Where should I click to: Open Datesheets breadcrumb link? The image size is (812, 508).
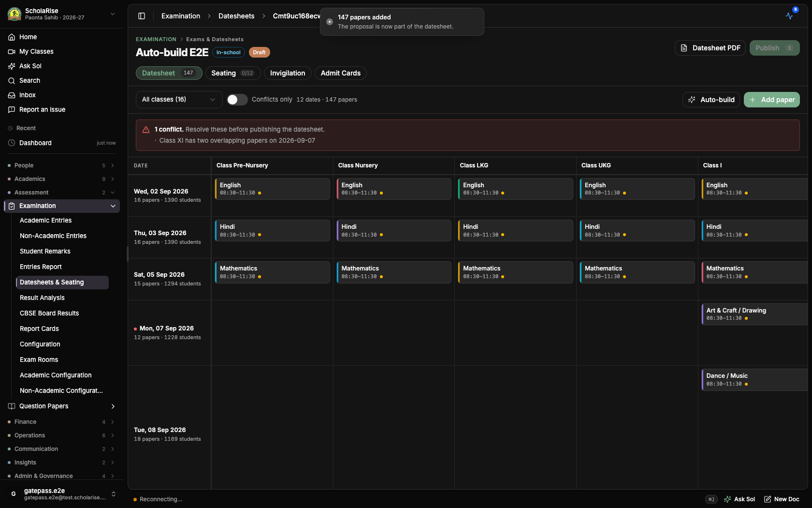(x=236, y=16)
